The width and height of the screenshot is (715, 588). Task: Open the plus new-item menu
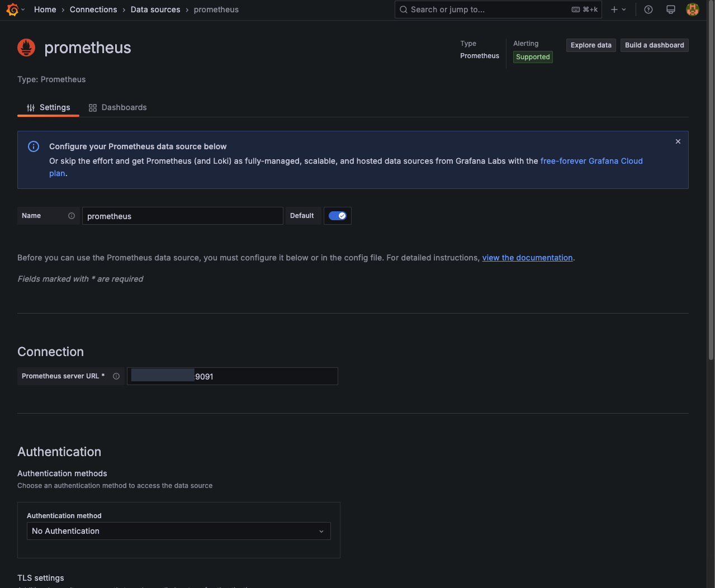pyautogui.click(x=618, y=10)
